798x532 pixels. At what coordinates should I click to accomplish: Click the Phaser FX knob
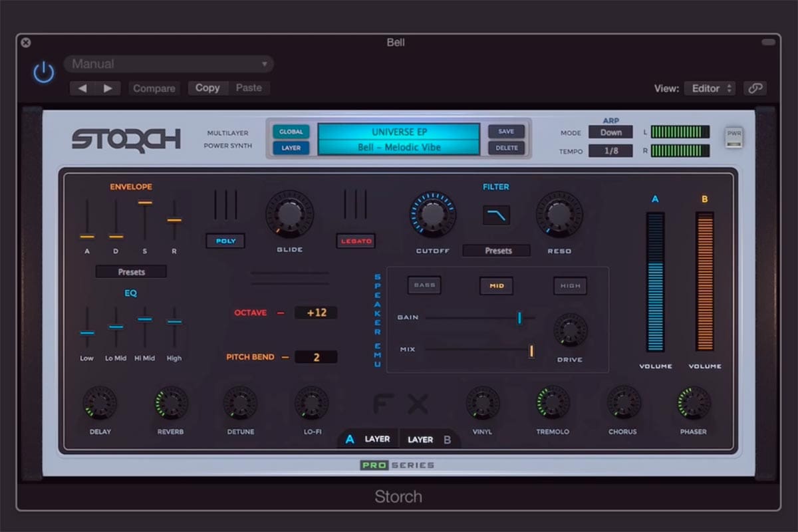pyautogui.click(x=694, y=403)
